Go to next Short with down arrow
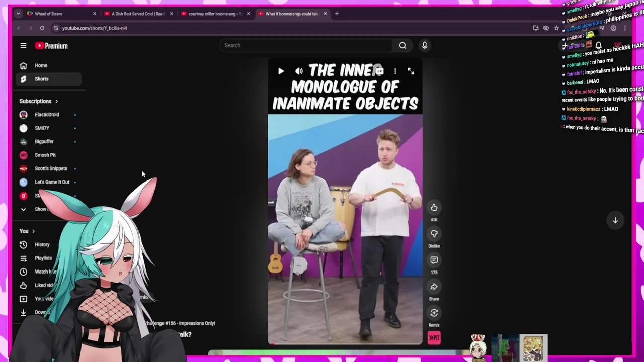 (x=615, y=220)
